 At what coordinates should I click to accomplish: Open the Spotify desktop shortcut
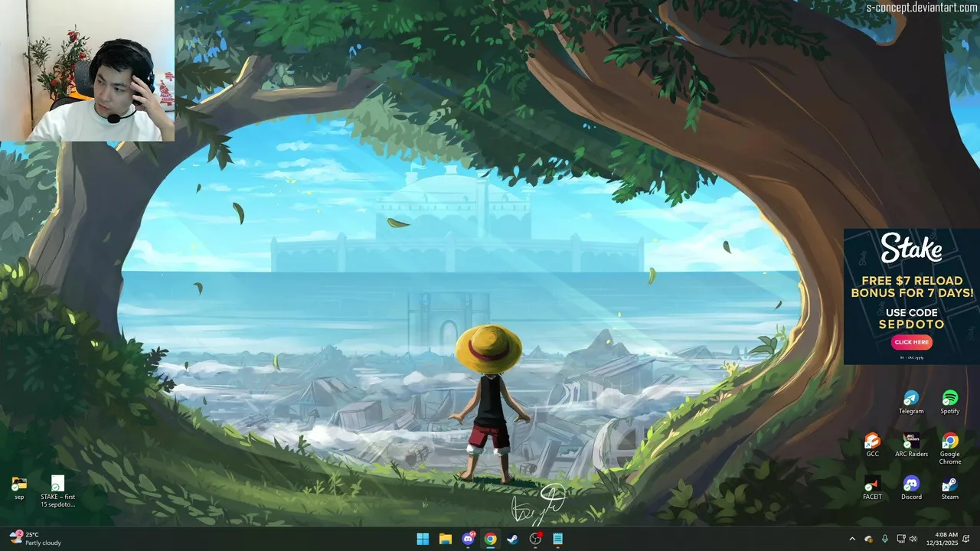click(x=949, y=403)
